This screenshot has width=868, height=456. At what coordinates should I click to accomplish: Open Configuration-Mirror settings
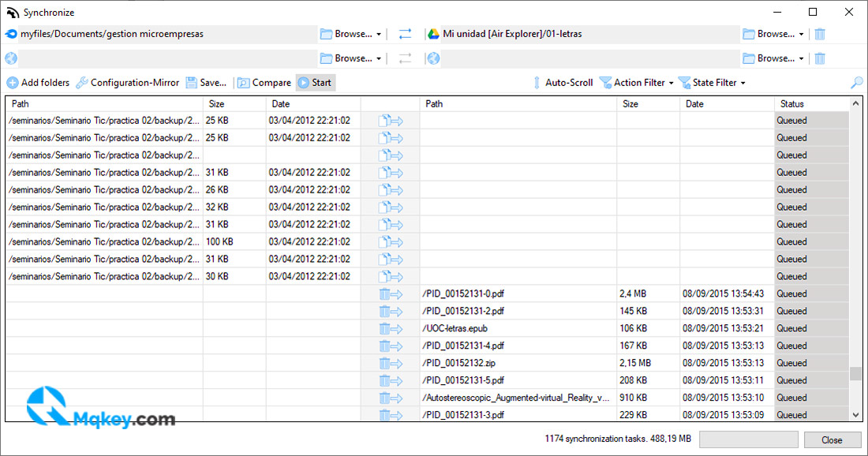[128, 83]
